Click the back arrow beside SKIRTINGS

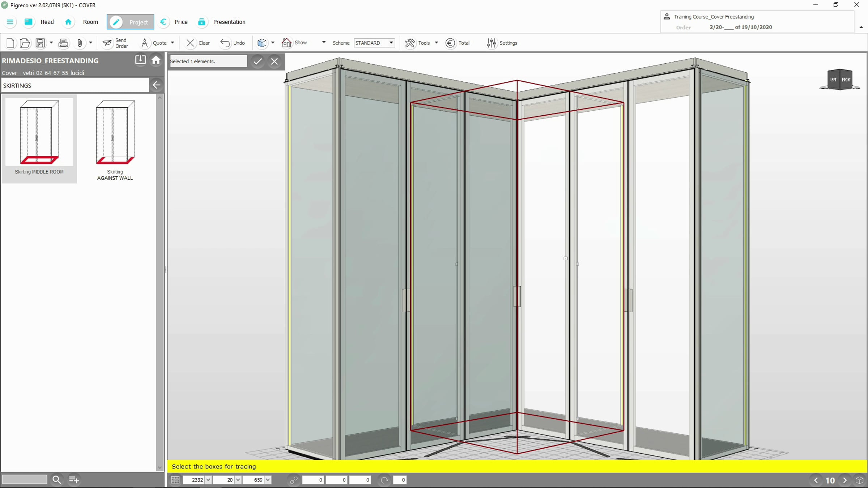[x=156, y=85]
